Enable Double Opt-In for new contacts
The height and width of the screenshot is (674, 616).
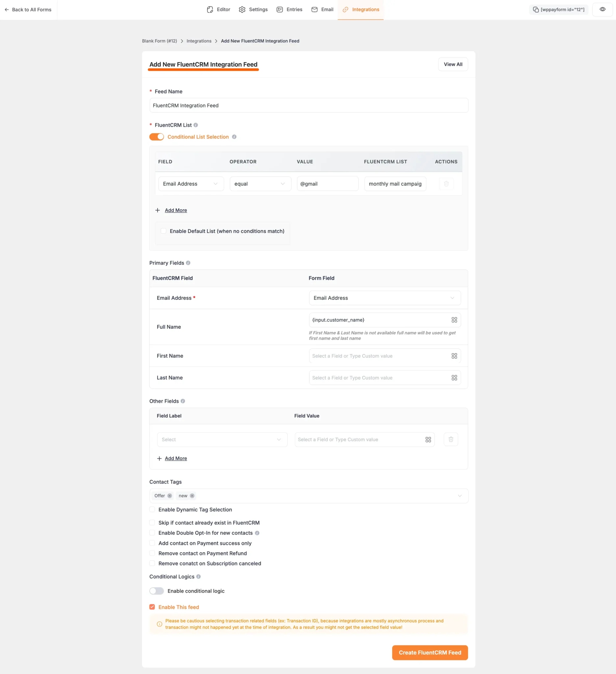(x=152, y=532)
